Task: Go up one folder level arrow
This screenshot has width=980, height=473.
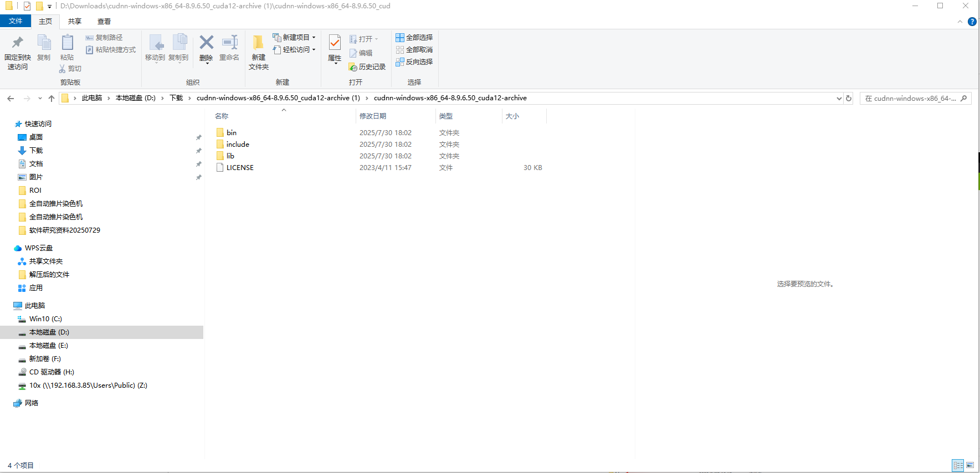Action: 52,98
